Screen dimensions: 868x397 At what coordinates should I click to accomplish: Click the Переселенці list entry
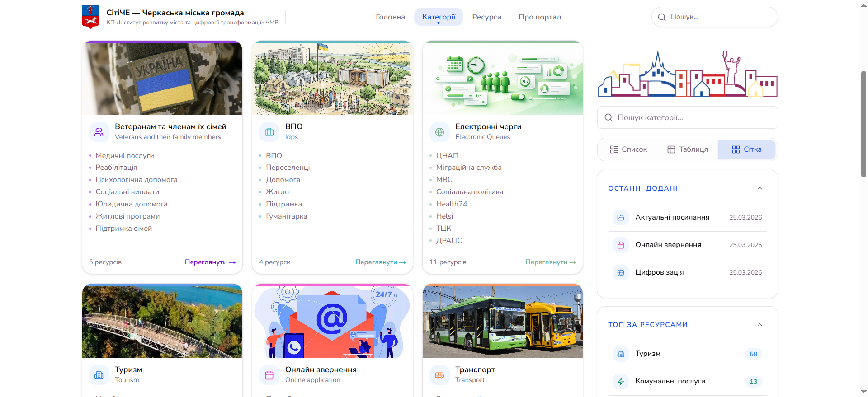point(288,168)
